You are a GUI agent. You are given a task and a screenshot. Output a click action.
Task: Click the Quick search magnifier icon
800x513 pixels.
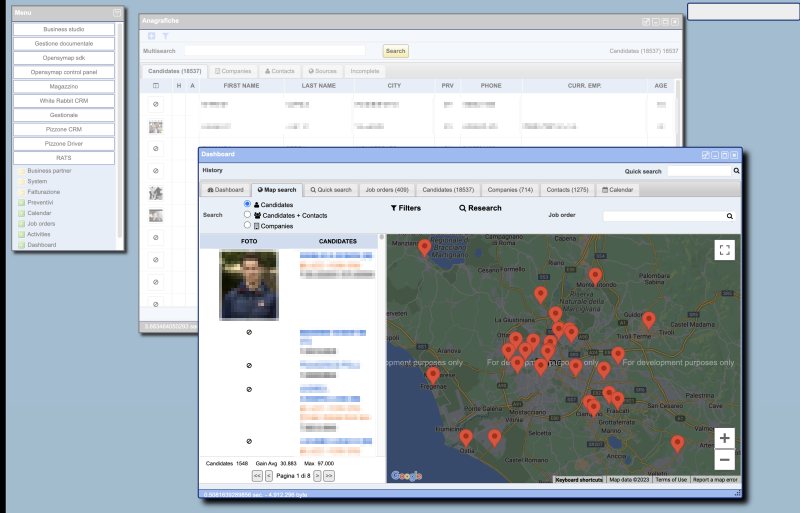click(736, 171)
